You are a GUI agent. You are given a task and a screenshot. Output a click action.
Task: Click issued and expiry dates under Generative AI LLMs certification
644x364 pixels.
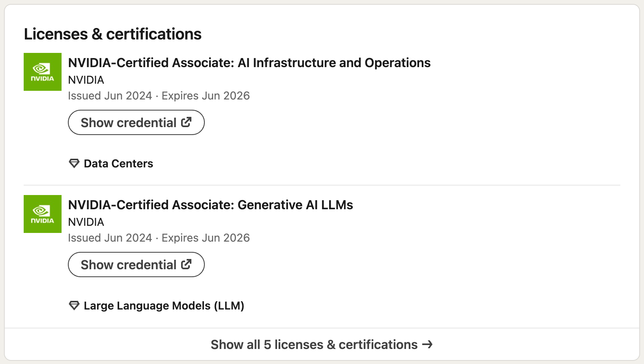(159, 238)
